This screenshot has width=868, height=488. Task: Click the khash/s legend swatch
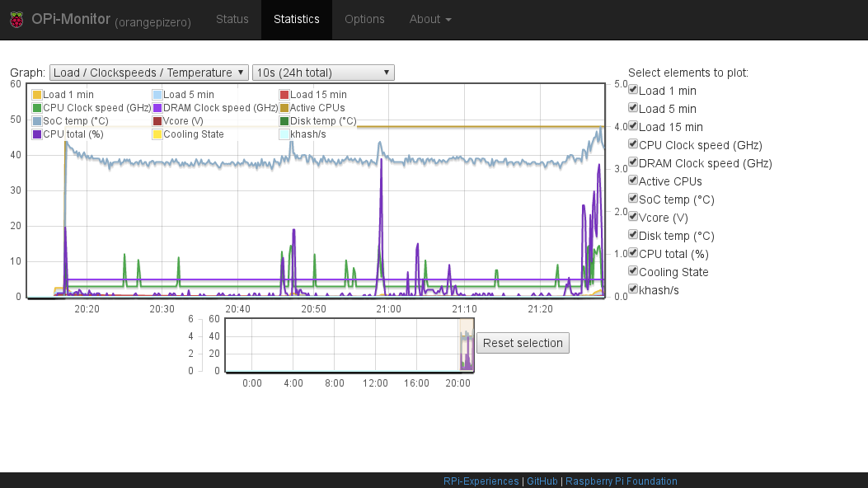coord(284,134)
